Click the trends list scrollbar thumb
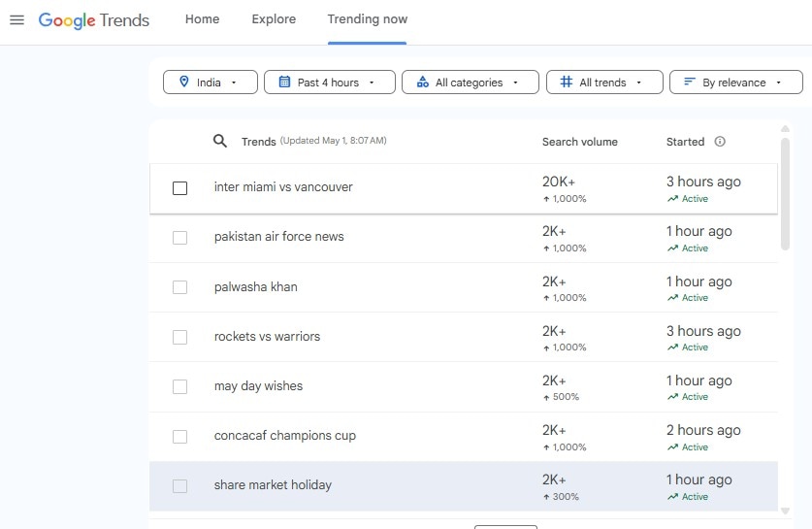Viewport: 812px width, 529px height. click(785, 194)
